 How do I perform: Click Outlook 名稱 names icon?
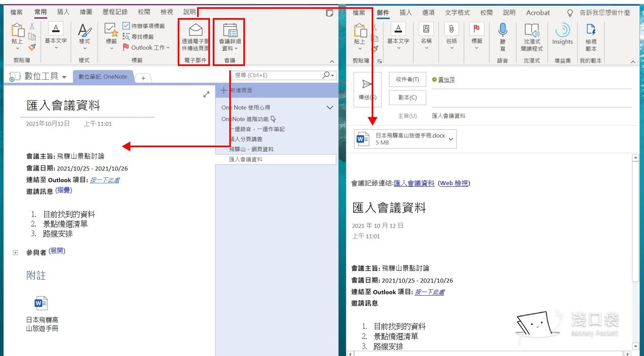coord(426,29)
